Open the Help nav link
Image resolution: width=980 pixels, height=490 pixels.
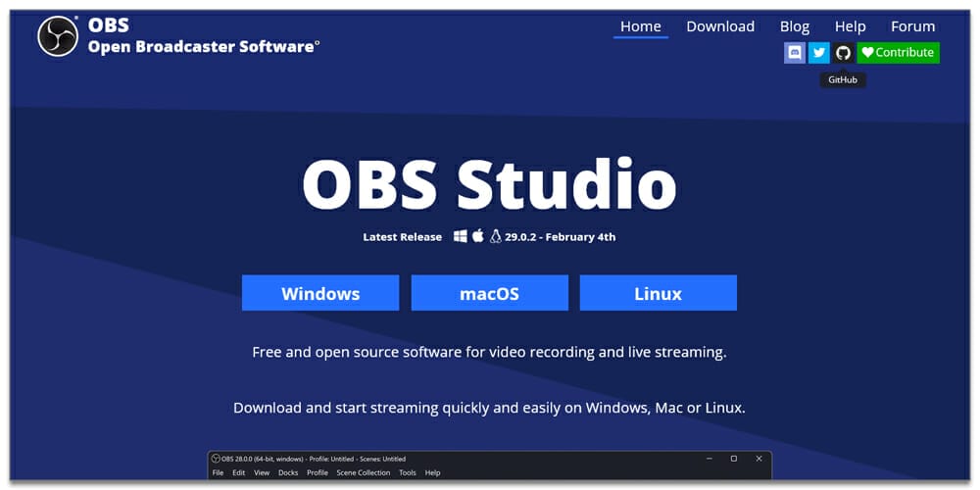850,26
